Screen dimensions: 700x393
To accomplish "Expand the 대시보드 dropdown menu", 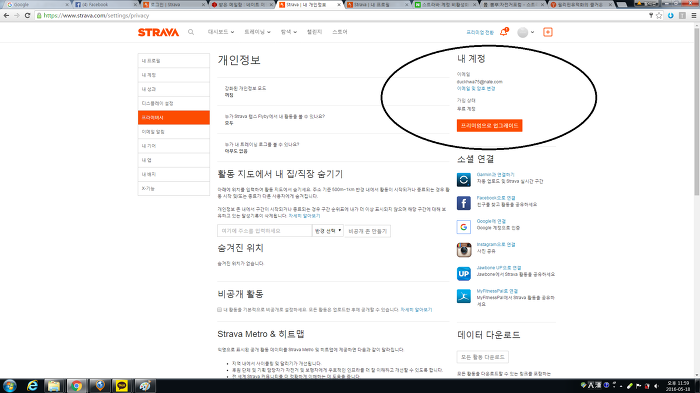I will point(221,32).
